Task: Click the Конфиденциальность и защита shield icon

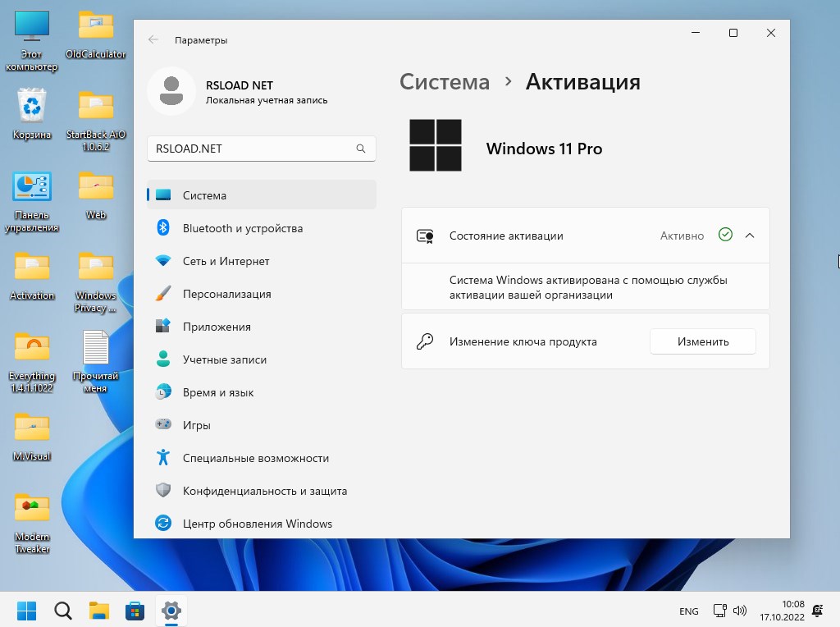Action: 163,490
